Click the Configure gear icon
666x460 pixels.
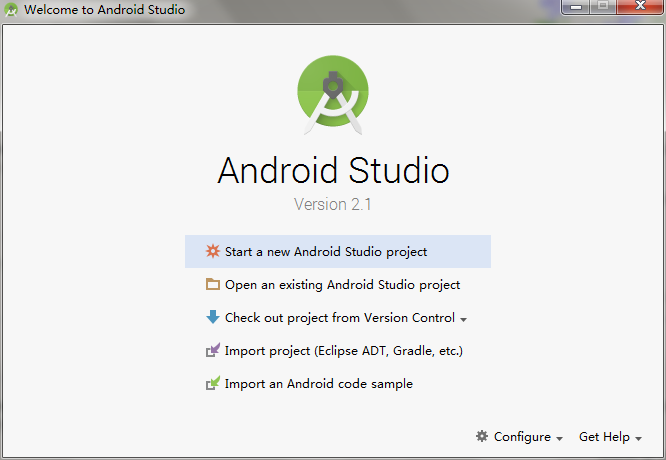(x=482, y=436)
